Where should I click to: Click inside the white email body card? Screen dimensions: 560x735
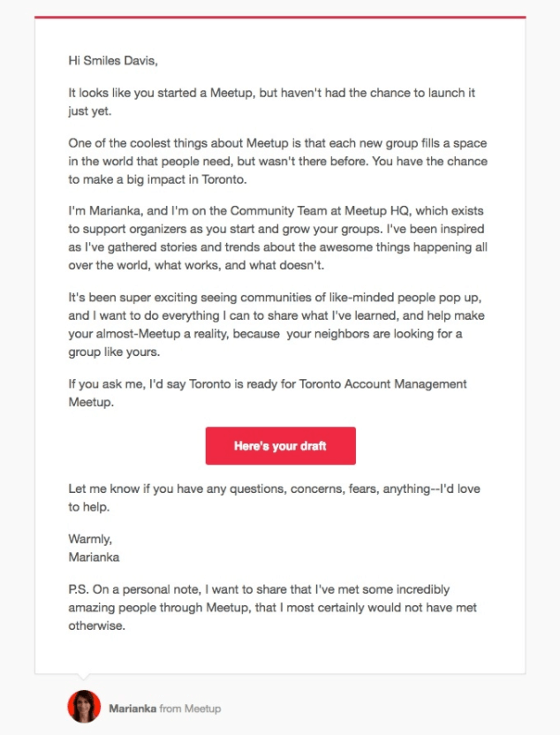pyautogui.click(x=279, y=654)
